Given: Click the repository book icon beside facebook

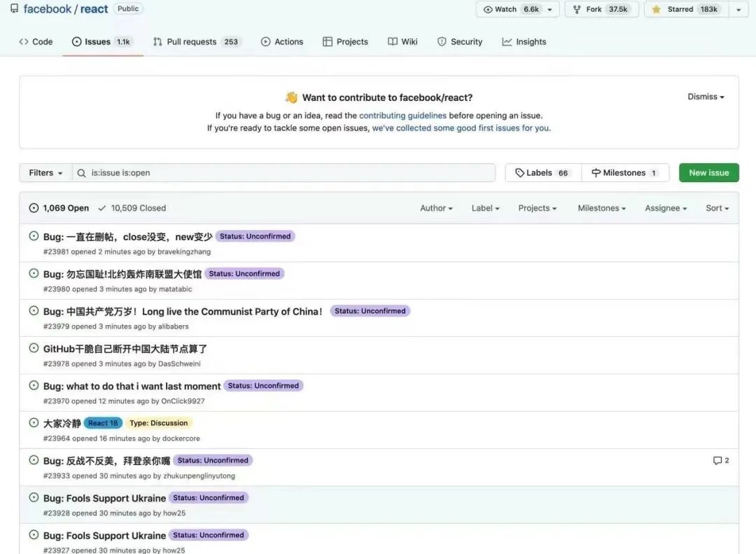Looking at the screenshot, I should [15, 8].
